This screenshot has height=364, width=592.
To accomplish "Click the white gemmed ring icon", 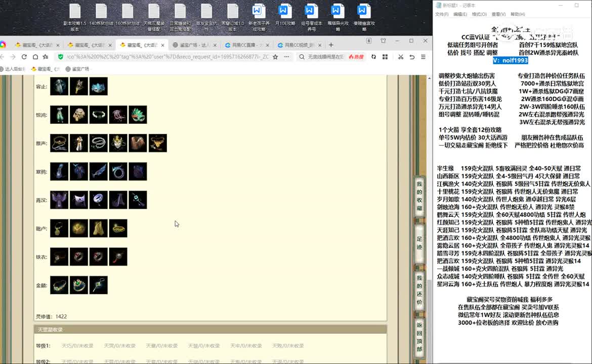I will pos(99,200).
